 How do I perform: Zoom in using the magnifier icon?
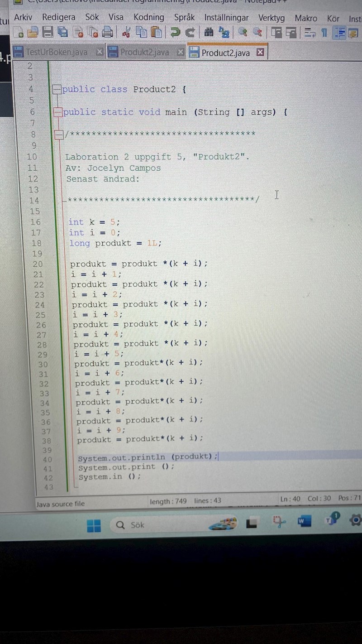tap(241, 33)
